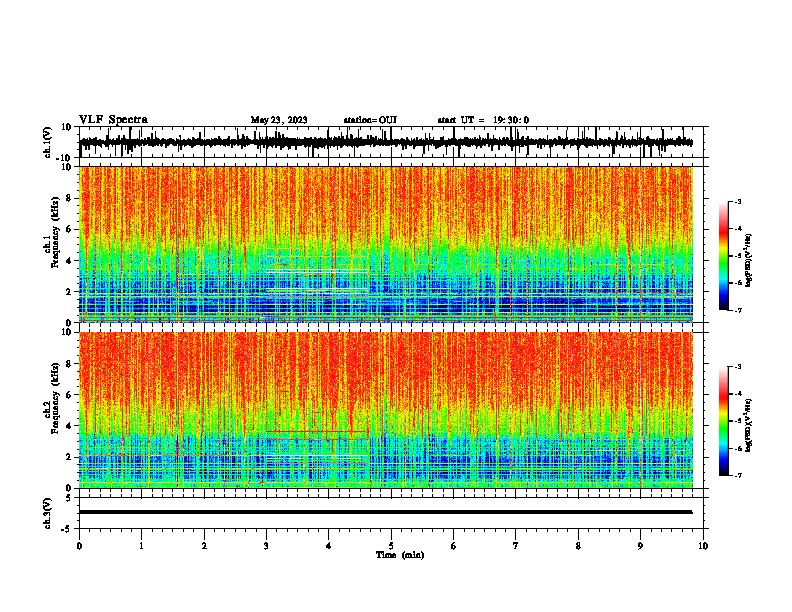Viewport: 792px width, 612px height.
Task: Click the "start UT = 19:30:0" header text
Action: point(483,120)
